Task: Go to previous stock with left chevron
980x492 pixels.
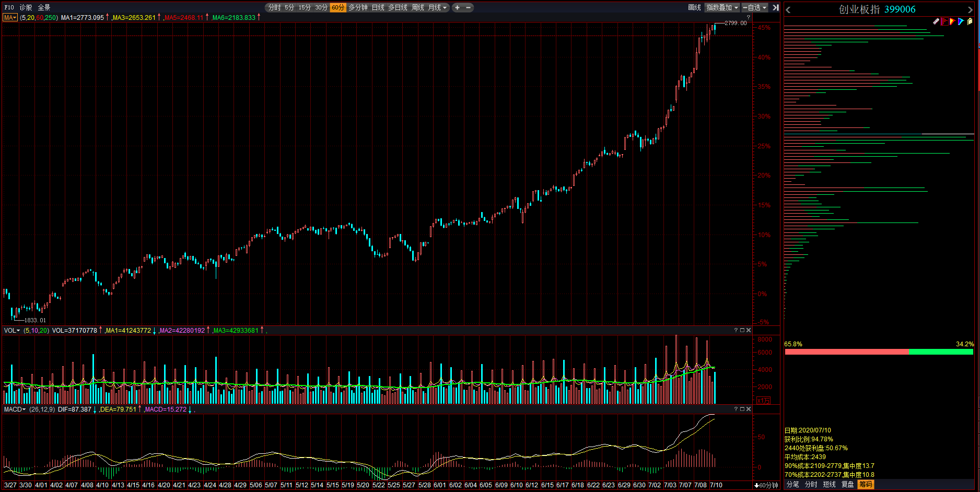Action: [x=788, y=10]
